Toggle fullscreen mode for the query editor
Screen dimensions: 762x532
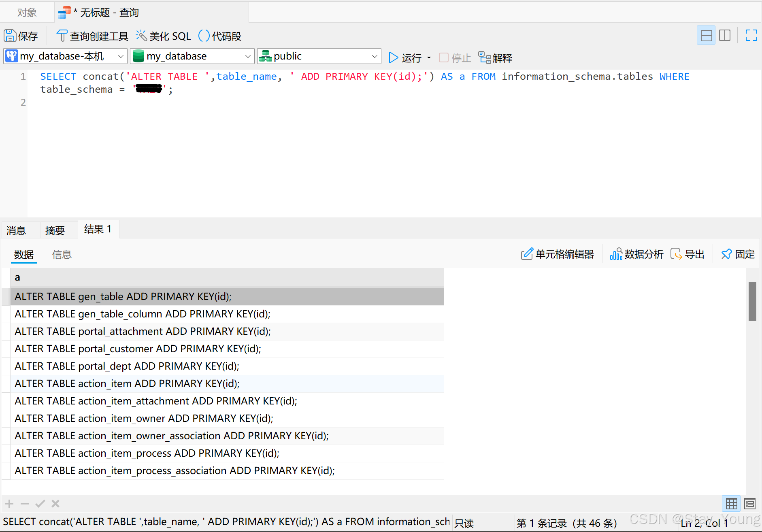coord(751,35)
